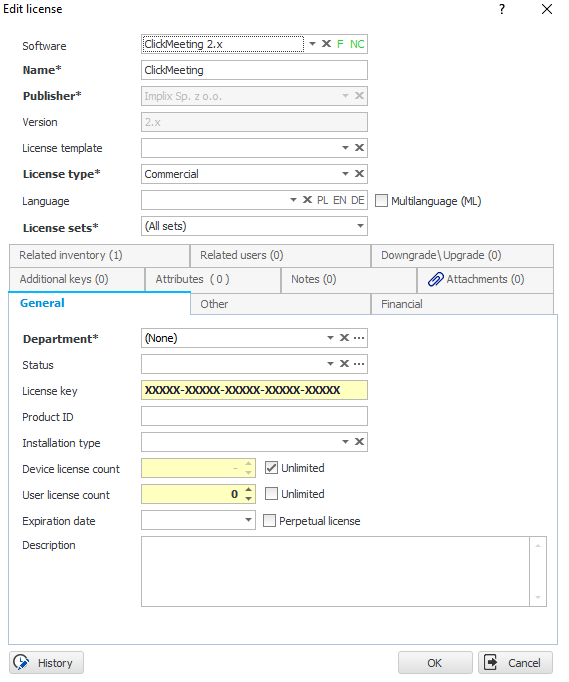This screenshot has width=569, height=682.
Task: Open the Downgrade\Upgrade (0) tab
Action: click(x=462, y=255)
